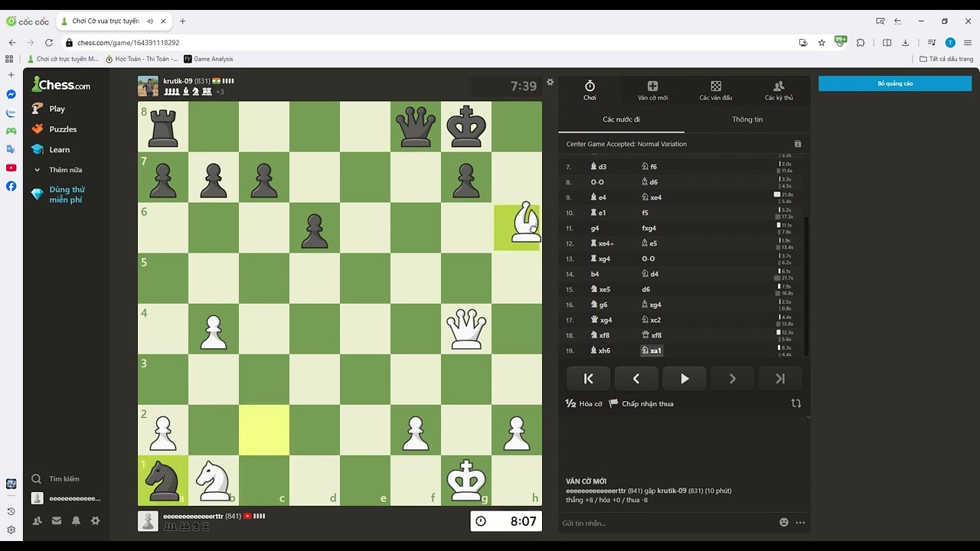Jump to the last move
The image size is (980, 551).
pyautogui.click(x=780, y=379)
